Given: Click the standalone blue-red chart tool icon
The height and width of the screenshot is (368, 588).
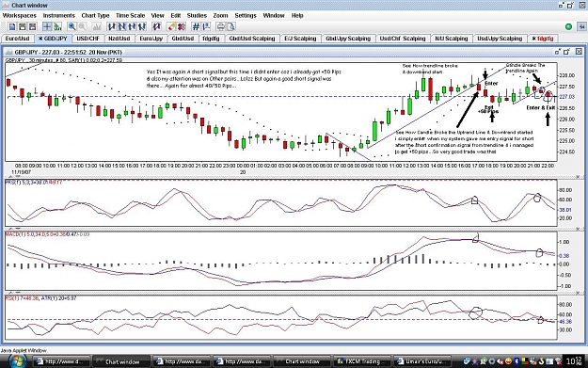Looking at the screenshot, I should coord(156,26).
